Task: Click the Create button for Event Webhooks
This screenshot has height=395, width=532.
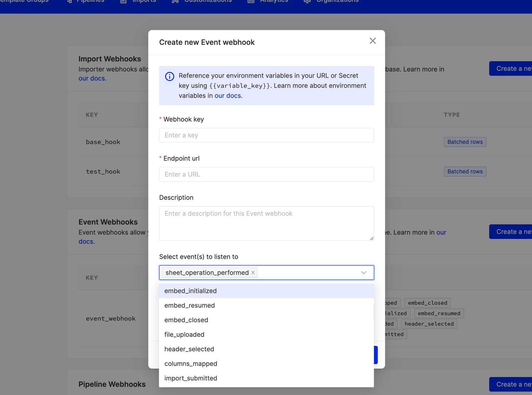Action: pos(512,232)
